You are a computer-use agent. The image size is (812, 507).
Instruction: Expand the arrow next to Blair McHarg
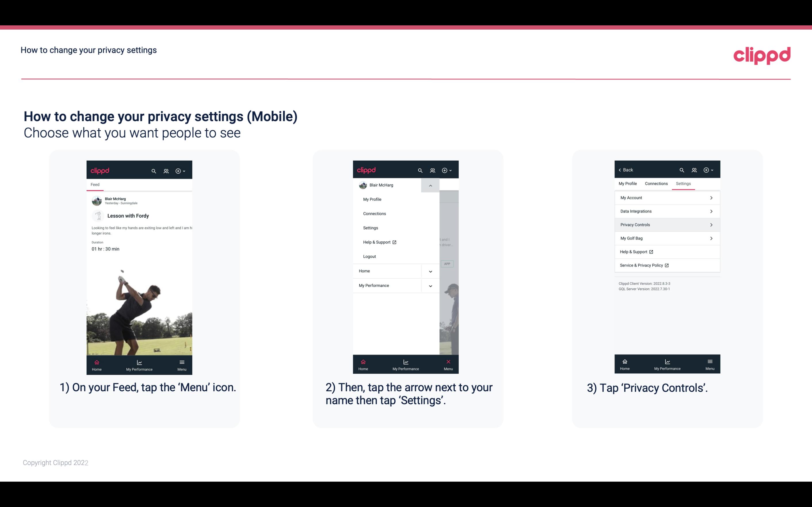(431, 186)
